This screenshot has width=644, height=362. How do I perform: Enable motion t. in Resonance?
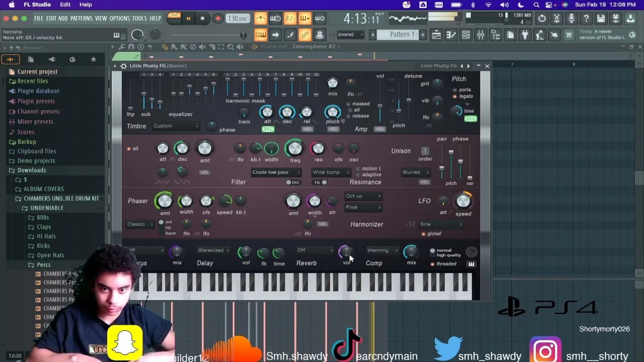tap(358, 169)
